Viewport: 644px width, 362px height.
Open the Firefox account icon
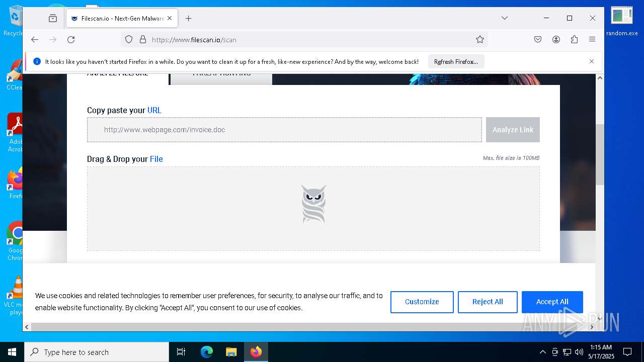(x=556, y=39)
